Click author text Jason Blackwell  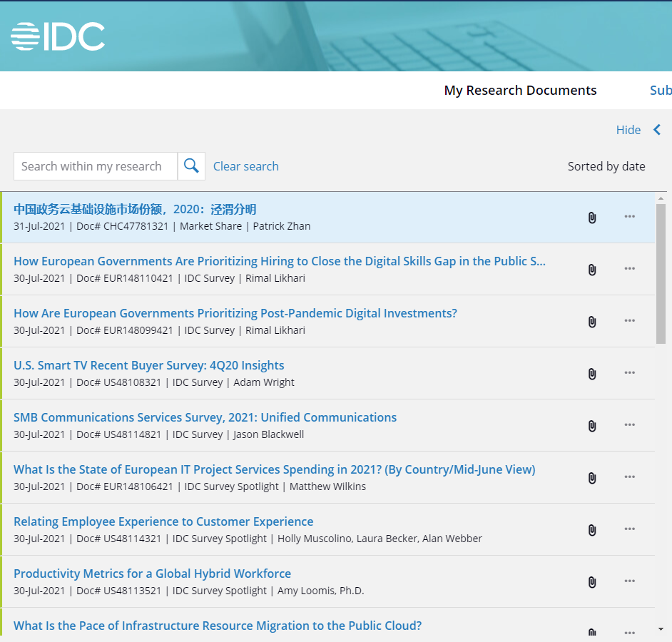(x=268, y=434)
